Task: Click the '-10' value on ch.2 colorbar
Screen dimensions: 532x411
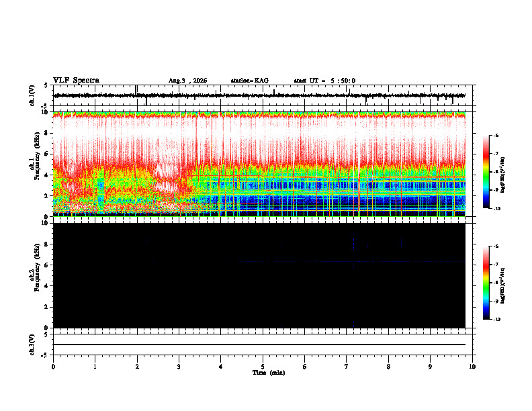Action: [x=497, y=320]
